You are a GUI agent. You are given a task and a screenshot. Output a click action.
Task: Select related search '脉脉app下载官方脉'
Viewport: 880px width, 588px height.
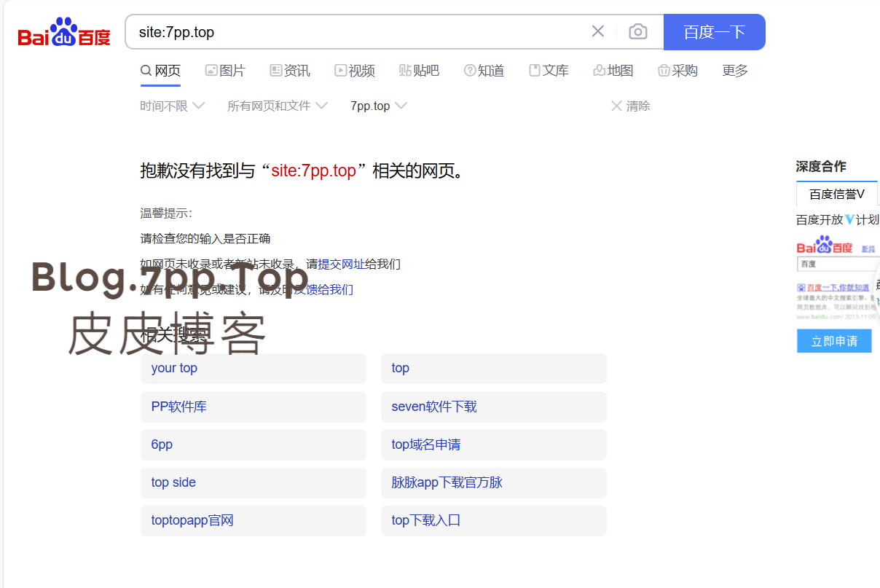coord(494,482)
